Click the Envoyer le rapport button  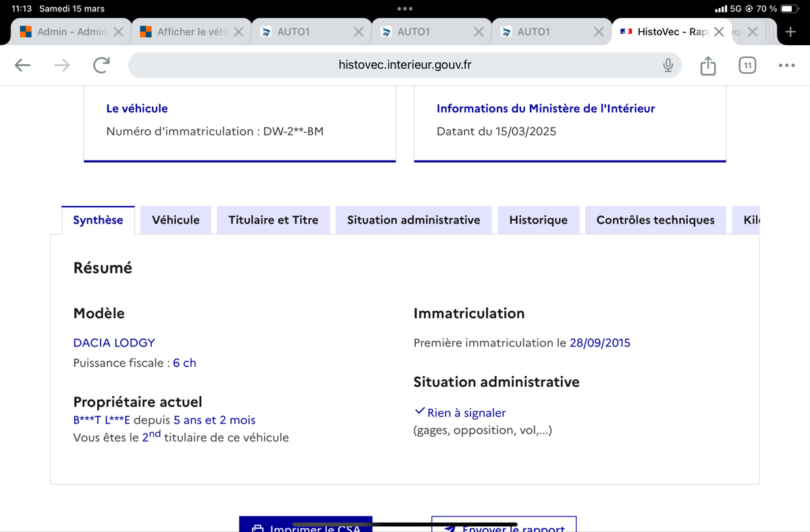point(504,525)
